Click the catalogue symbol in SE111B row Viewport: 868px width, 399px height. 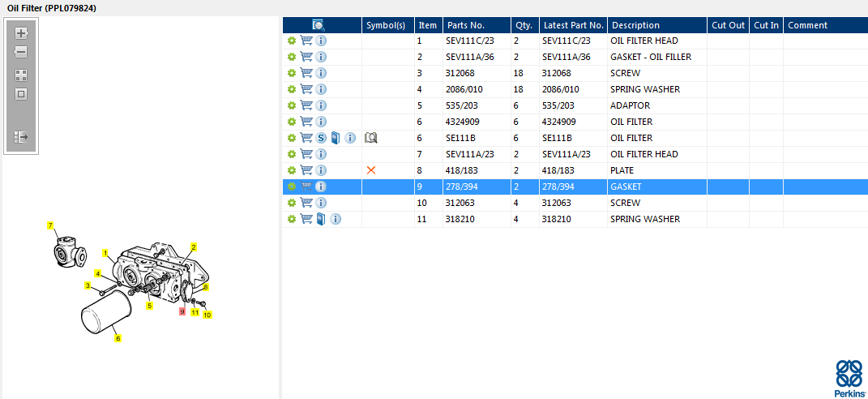[x=371, y=138]
